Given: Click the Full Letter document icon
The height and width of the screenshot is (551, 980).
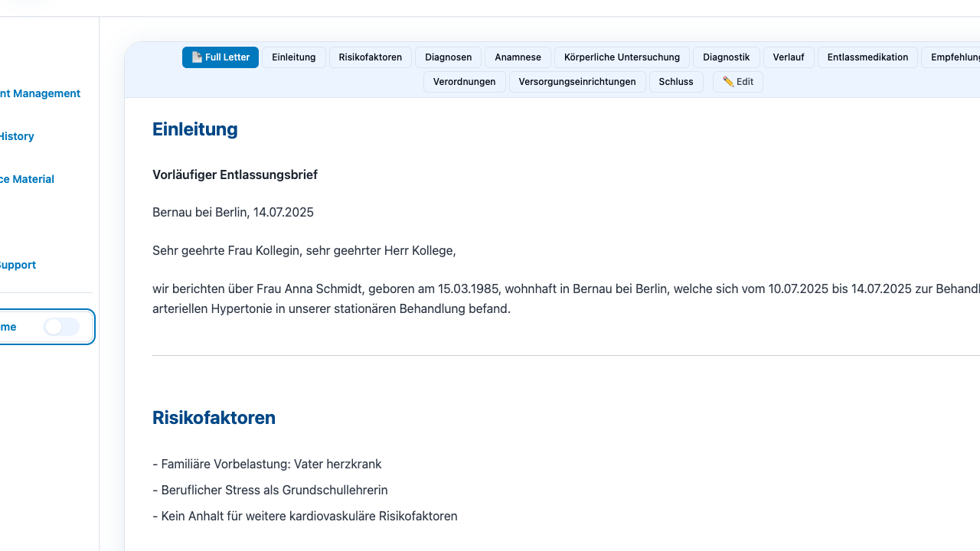Looking at the screenshot, I should pos(197,57).
